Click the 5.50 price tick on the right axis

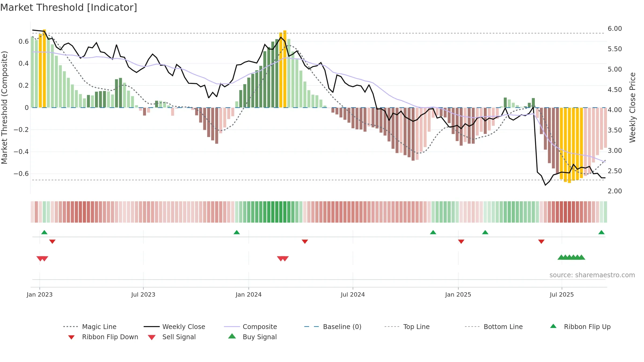click(615, 49)
